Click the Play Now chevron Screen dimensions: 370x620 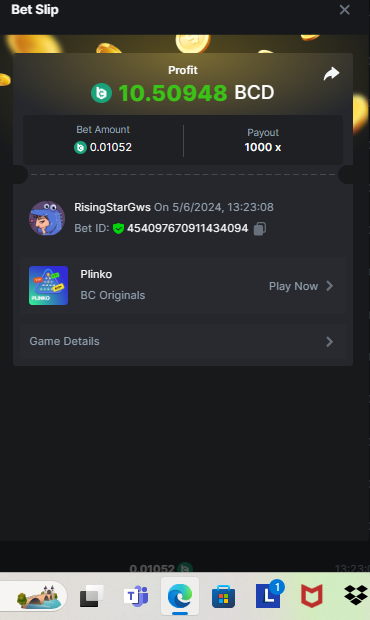329,286
